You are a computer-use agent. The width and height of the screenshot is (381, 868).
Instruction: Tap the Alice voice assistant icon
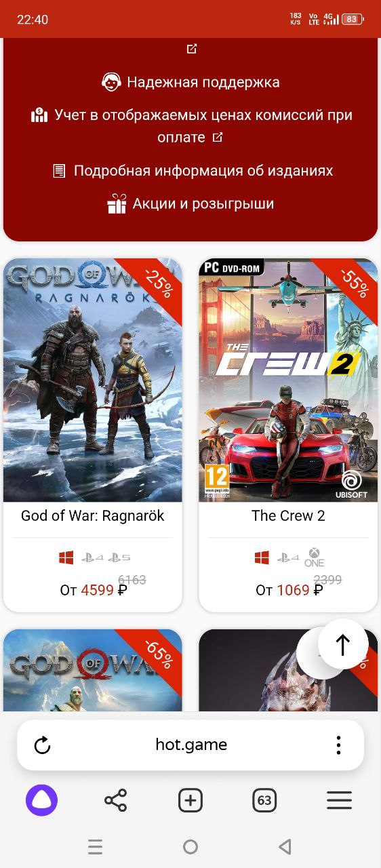41,801
